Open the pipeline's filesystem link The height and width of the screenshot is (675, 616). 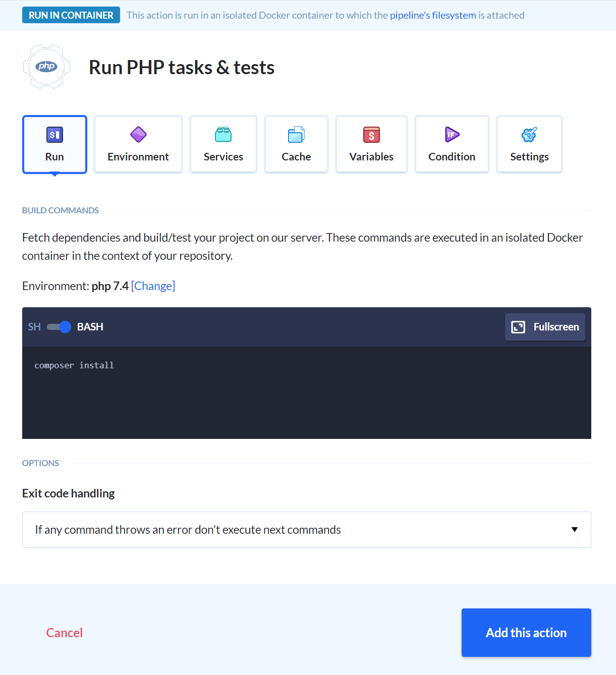(433, 15)
